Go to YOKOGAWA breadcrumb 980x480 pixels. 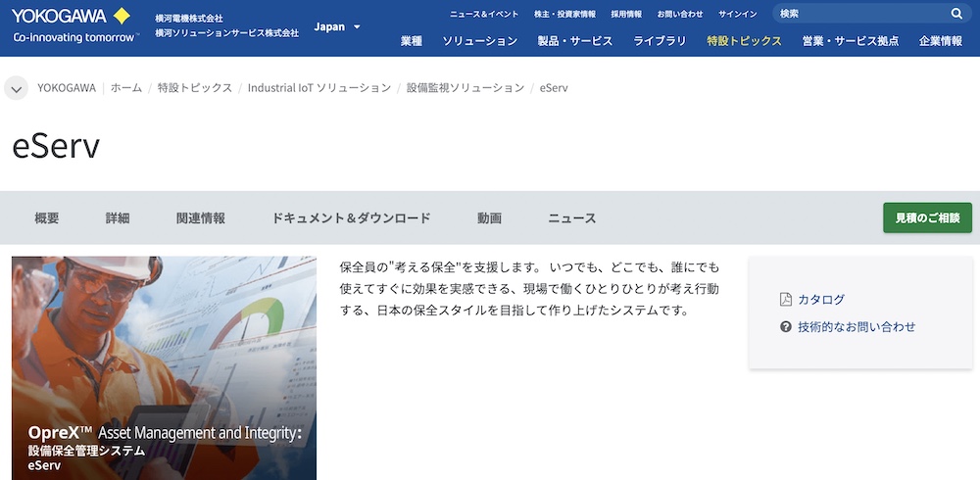click(x=67, y=88)
